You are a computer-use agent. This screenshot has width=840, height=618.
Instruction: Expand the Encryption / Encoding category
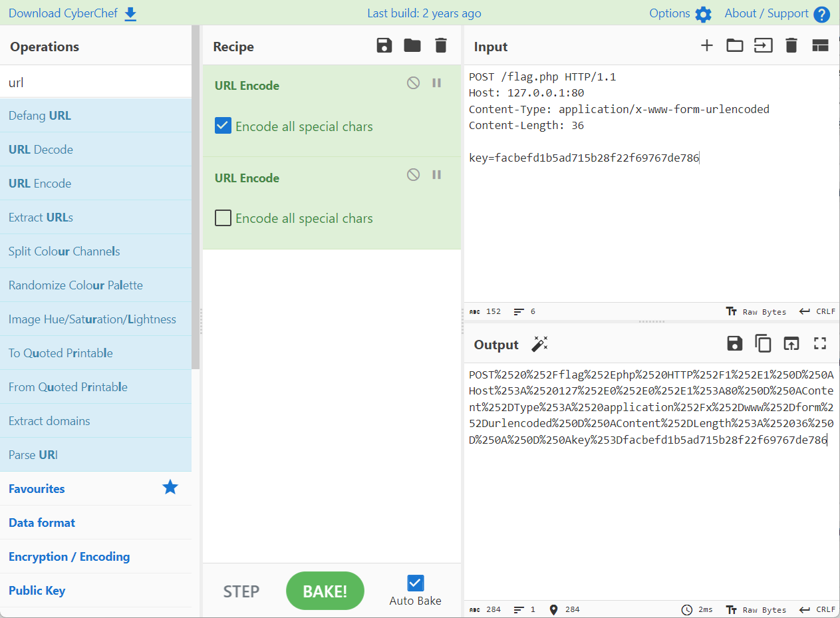coord(69,557)
